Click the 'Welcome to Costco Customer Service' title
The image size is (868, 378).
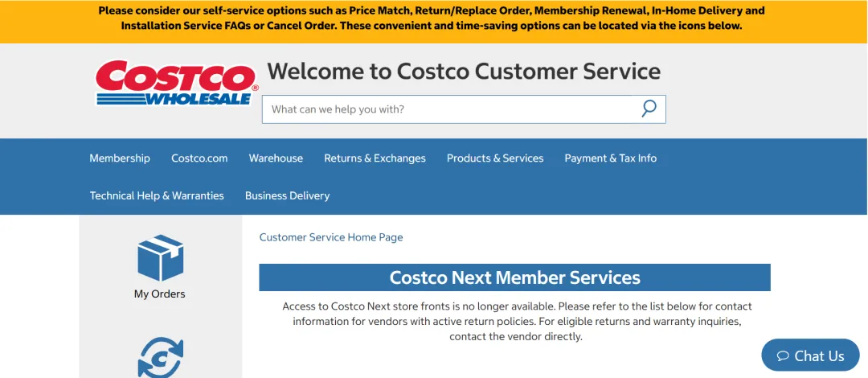[464, 72]
